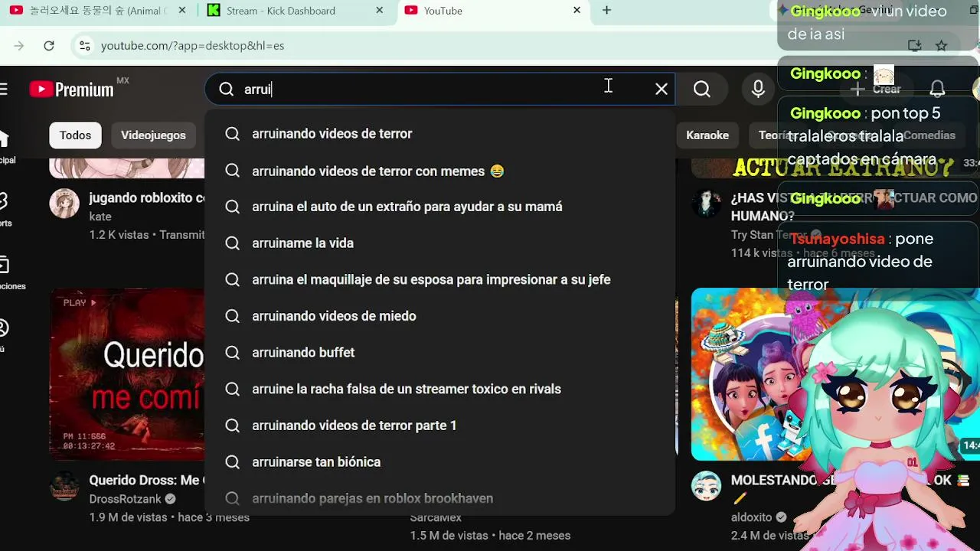Clear the search box with the X icon
Viewport: 980px width, 551px height.
click(x=661, y=90)
